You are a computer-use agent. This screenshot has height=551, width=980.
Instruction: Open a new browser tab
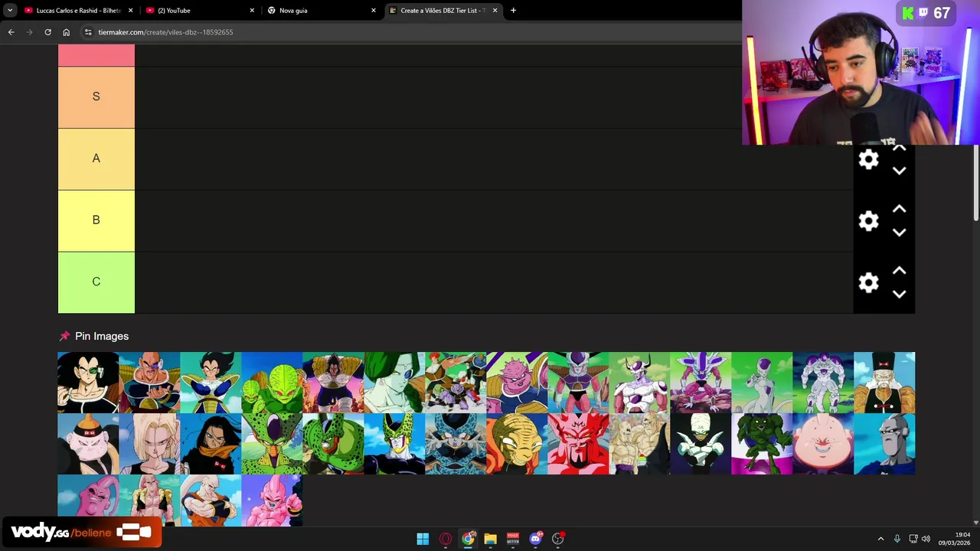513,11
